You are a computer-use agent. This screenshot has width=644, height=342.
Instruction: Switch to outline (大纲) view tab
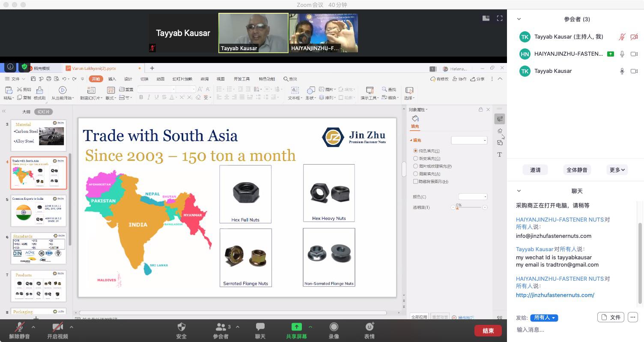point(27,112)
